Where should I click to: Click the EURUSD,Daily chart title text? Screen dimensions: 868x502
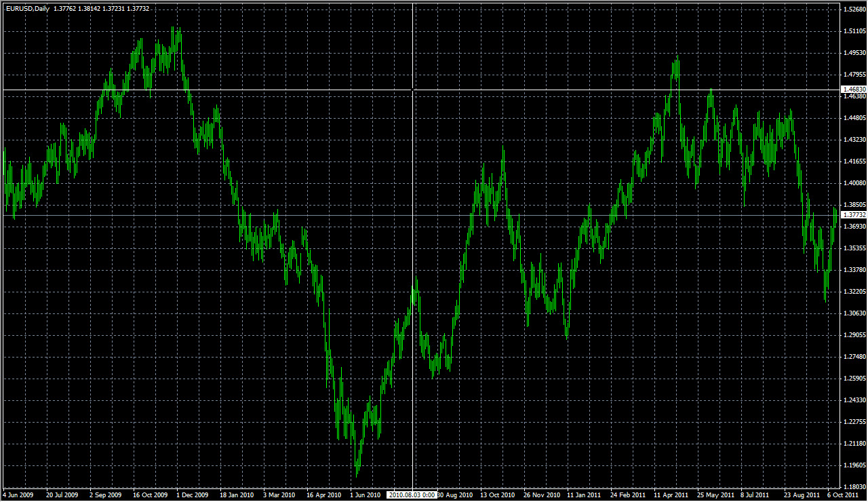pos(28,8)
